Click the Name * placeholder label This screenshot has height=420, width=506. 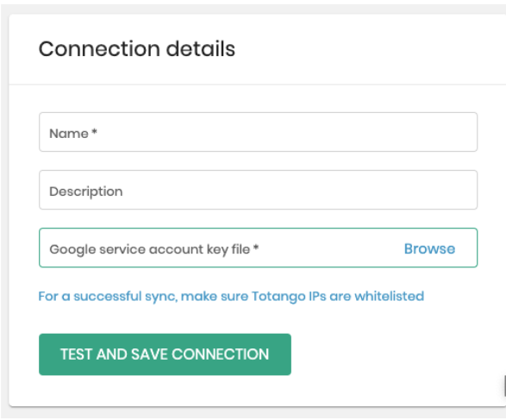pos(73,134)
